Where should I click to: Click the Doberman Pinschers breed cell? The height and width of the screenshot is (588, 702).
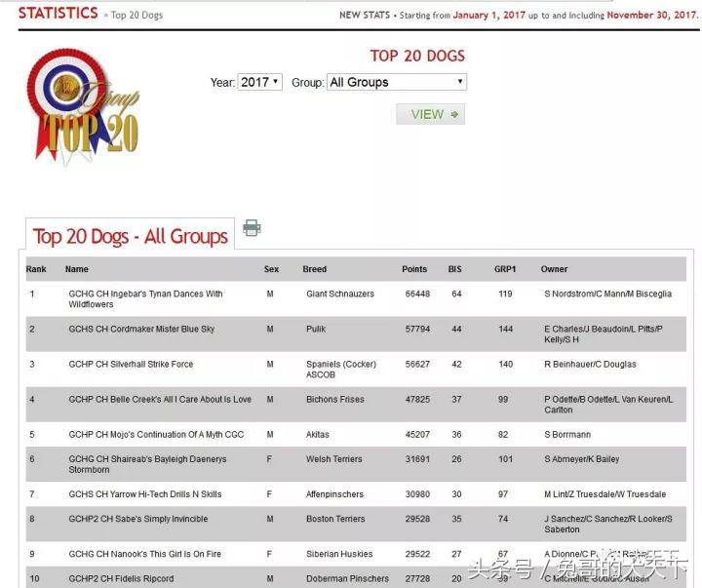(347, 578)
